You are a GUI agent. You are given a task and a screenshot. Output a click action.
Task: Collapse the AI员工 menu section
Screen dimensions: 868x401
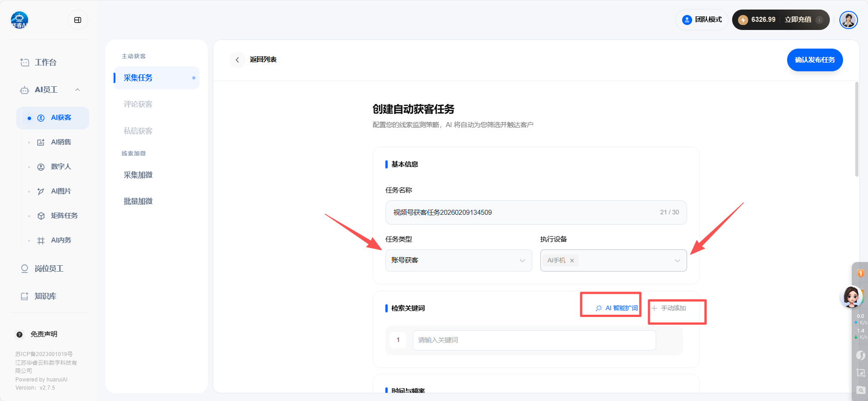(78, 90)
